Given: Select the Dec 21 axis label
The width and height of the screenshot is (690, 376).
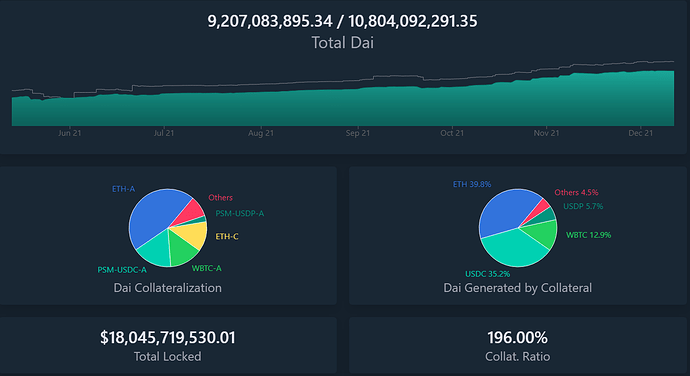Looking at the screenshot, I should pos(641,133).
